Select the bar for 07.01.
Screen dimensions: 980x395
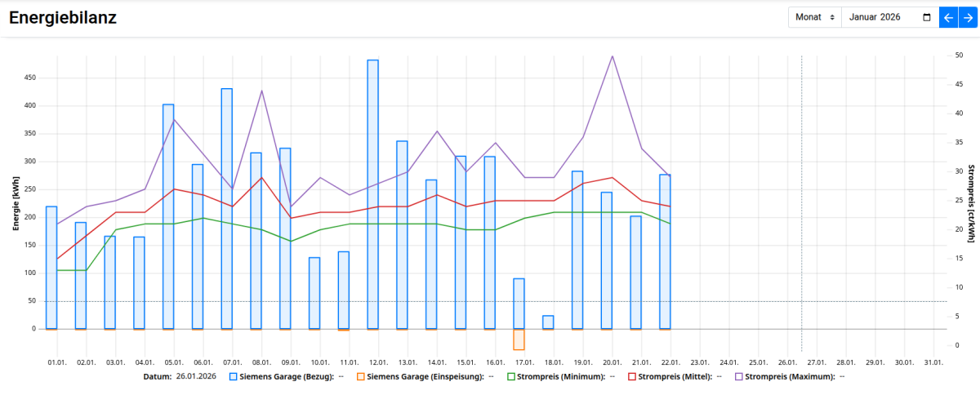[227, 208]
